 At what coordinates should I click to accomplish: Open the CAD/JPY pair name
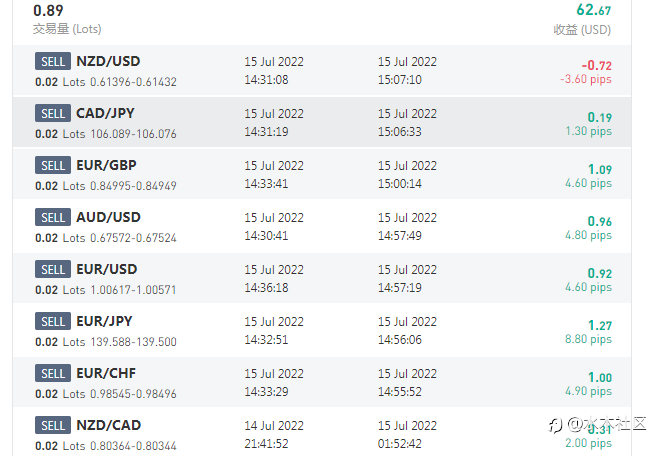(x=105, y=113)
